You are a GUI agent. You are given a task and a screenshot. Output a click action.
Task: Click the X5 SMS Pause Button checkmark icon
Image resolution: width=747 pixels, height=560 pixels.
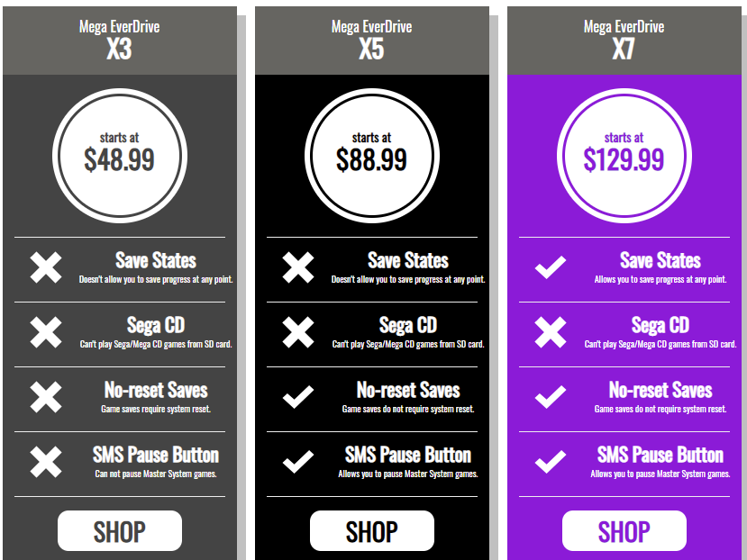[x=298, y=463]
